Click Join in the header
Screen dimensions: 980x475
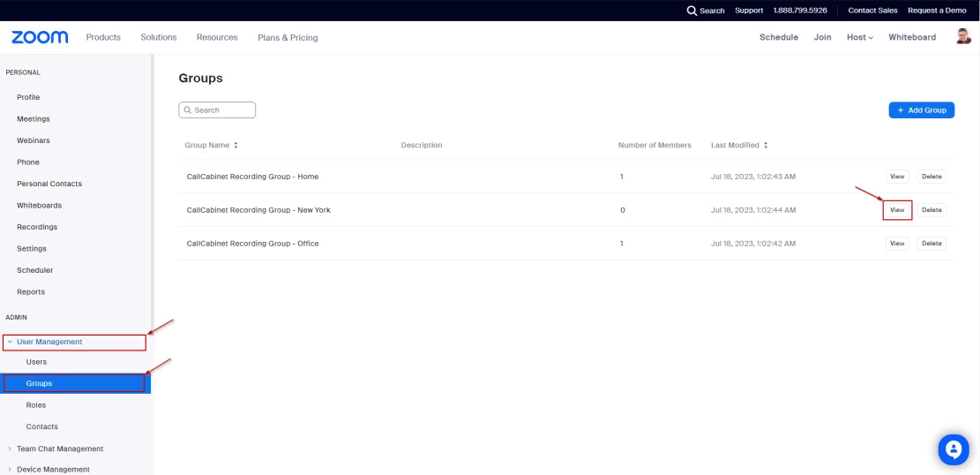[x=822, y=38]
